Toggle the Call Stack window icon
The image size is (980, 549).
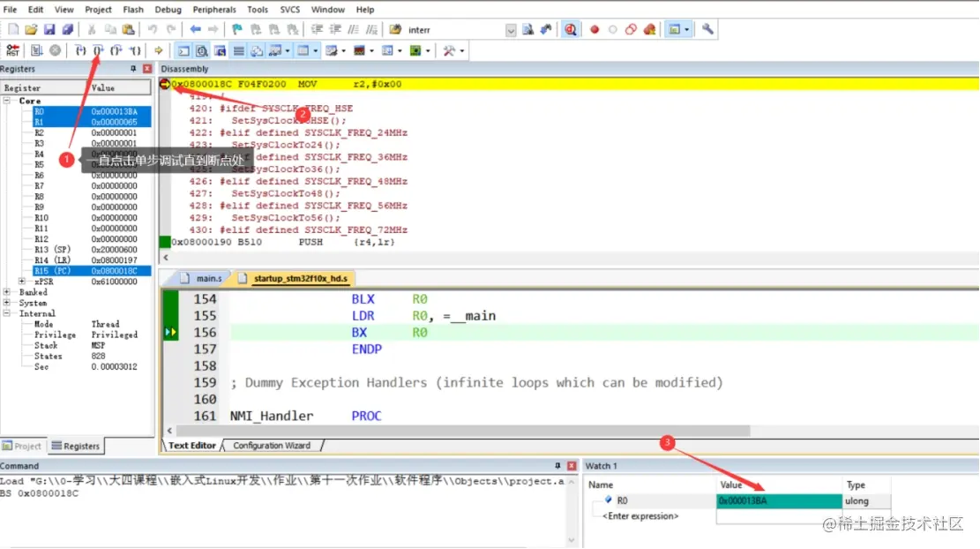click(257, 50)
